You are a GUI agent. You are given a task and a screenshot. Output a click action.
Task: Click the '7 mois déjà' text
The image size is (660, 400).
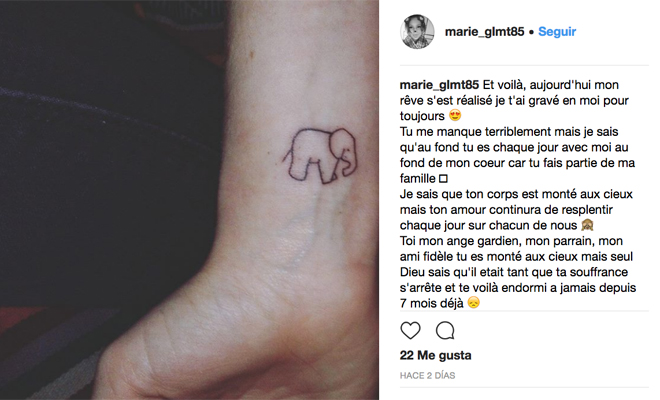tap(431, 303)
